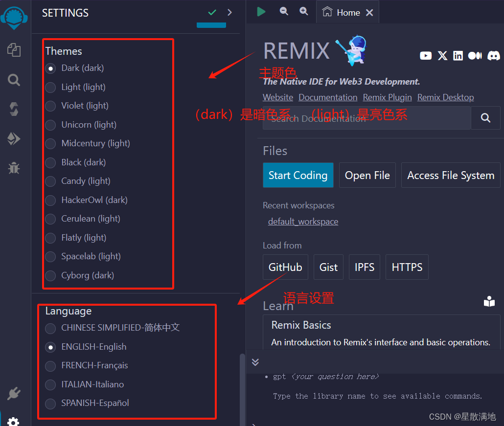Open Remix YouTube channel icon
504x426 pixels.
(426, 56)
